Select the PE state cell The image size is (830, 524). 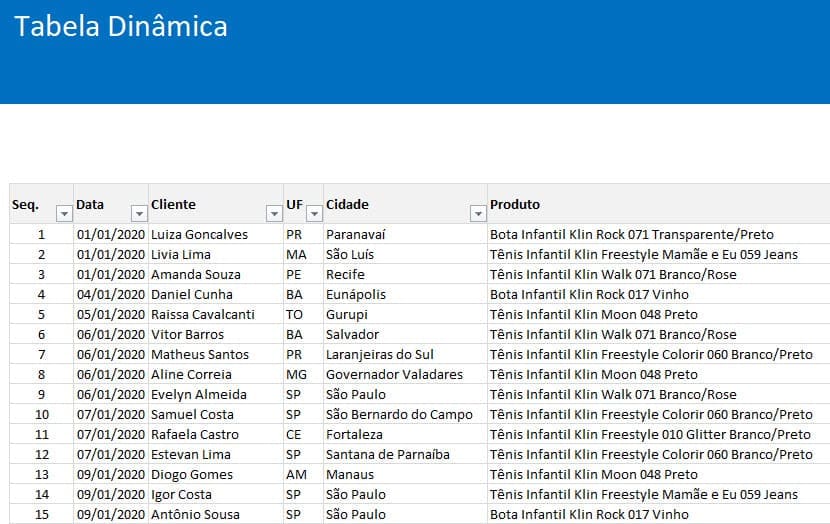(x=304, y=275)
